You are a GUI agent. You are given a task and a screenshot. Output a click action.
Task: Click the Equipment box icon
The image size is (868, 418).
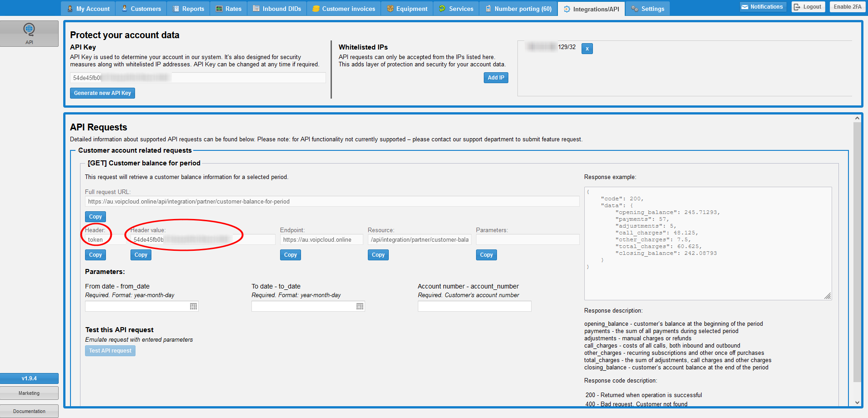[x=390, y=9]
